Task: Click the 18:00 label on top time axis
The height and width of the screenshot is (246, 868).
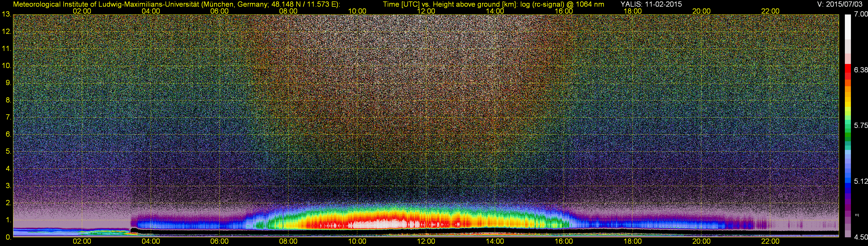Action: pyautogui.click(x=632, y=11)
